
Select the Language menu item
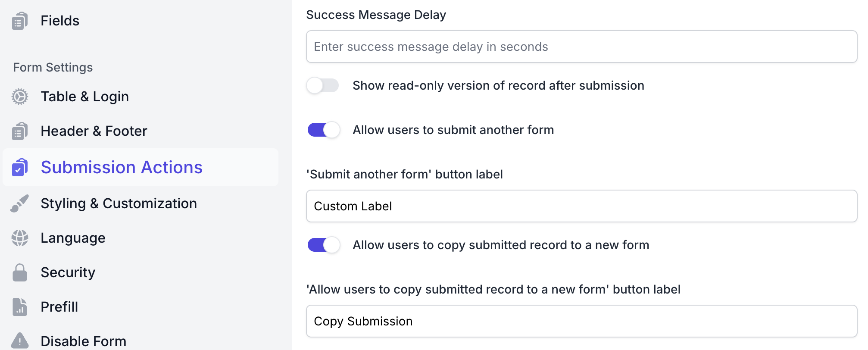click(x=73, y=238)
